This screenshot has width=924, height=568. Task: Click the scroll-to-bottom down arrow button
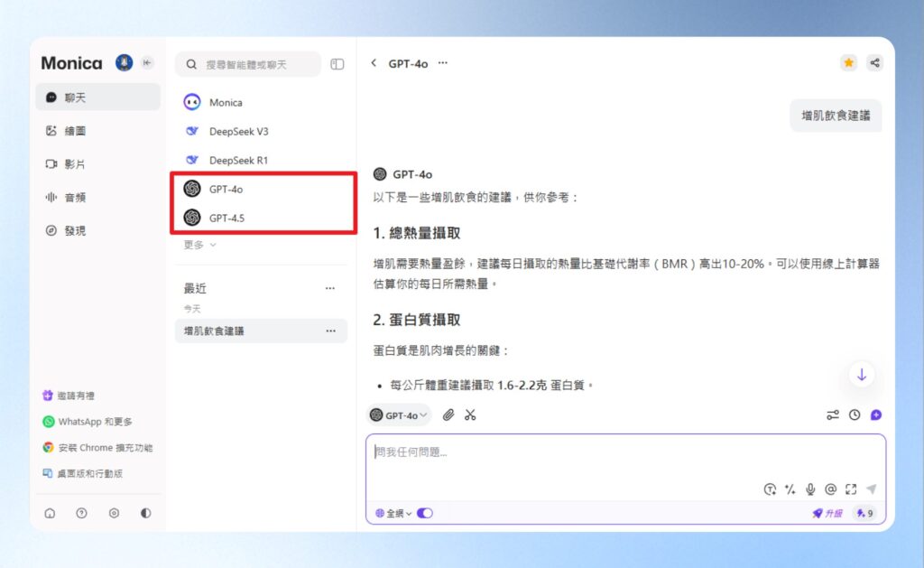click(x=862, y=375)
